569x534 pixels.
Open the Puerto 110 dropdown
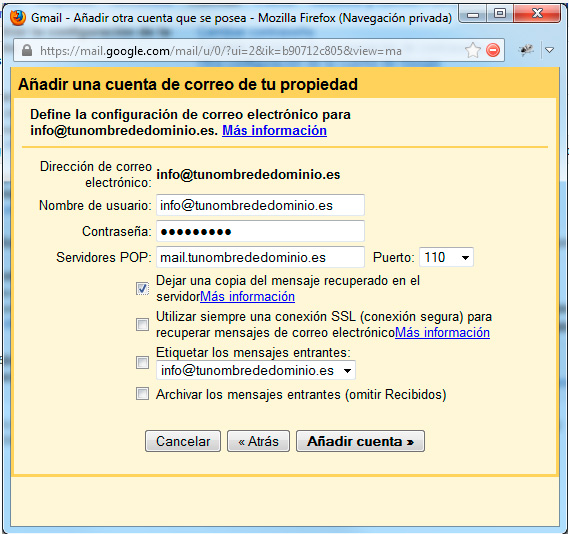coord(446,257)
